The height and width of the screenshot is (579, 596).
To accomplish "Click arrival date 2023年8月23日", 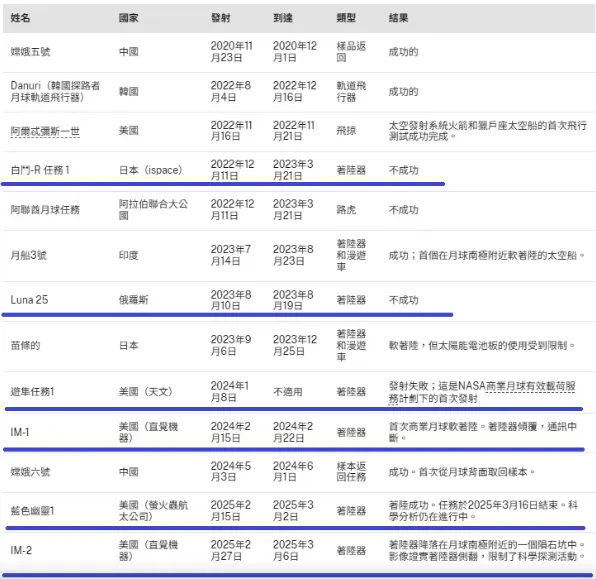I will [x=293, y=255].
